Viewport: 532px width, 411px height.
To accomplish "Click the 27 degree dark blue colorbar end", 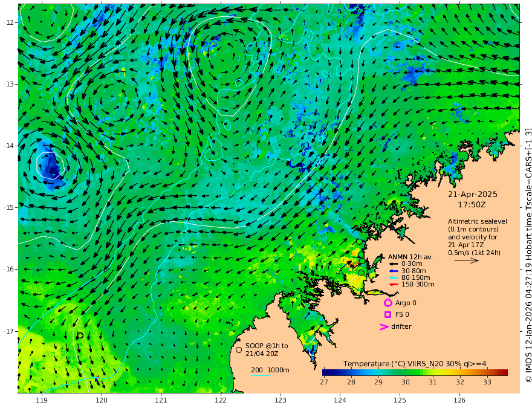I will coord(327,373).
